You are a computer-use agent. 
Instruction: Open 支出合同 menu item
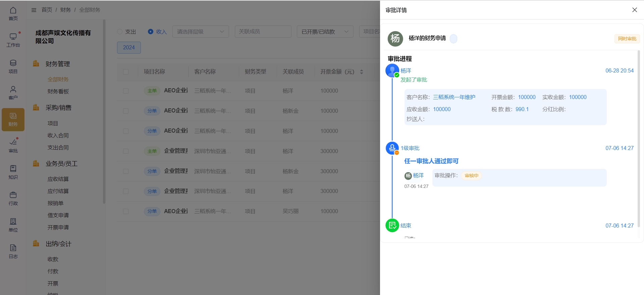[x=58, y=147]
